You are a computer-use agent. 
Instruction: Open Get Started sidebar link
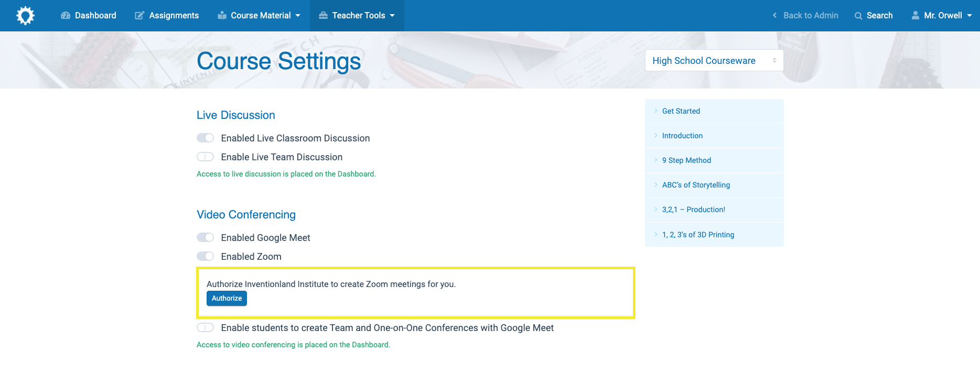pos(714,111)
